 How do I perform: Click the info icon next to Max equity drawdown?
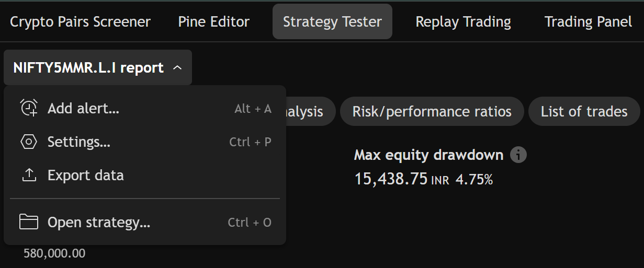(x=518, y=155)
